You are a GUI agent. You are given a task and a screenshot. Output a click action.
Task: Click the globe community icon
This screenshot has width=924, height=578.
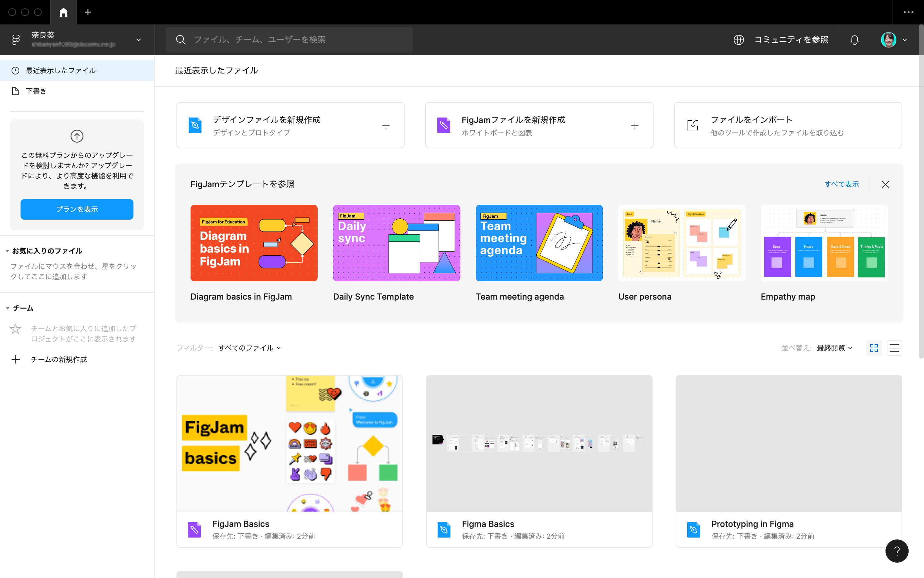point(739,39)
